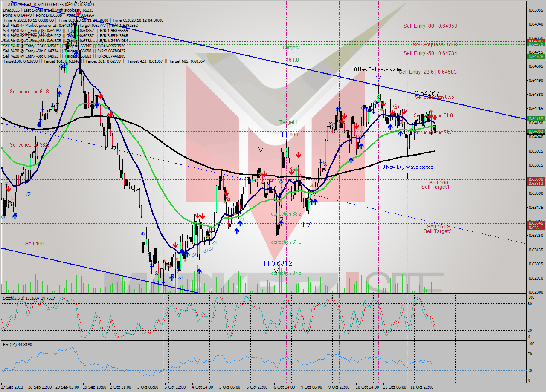
Task: Select the 'Point A:0.64449' info line
Action: coord(49,15)
